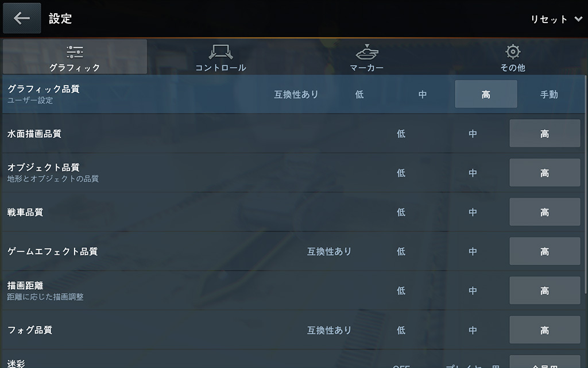Select 高 for 戦車品質
This screenshot has height=368, width=588.
[x=545, y=212]
